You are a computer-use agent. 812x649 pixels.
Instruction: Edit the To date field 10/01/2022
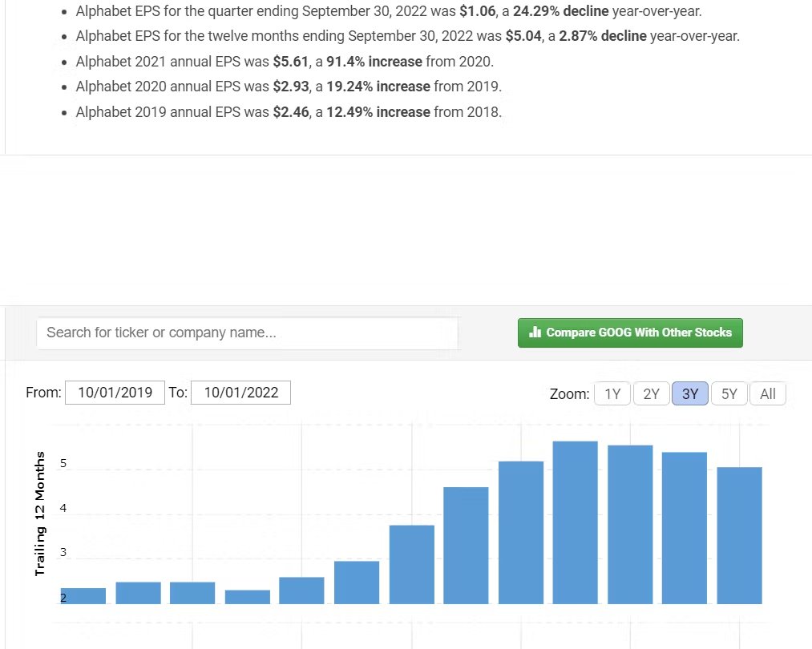[x=240, y=393]
